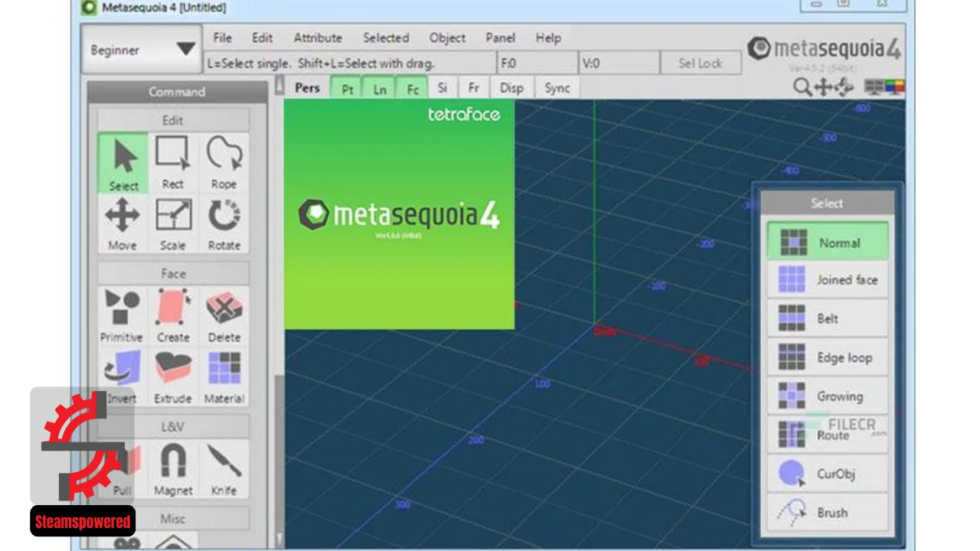Choose Edge loop selection mode
The width and height of the screenshot is (980, 551).
point(827,357)
